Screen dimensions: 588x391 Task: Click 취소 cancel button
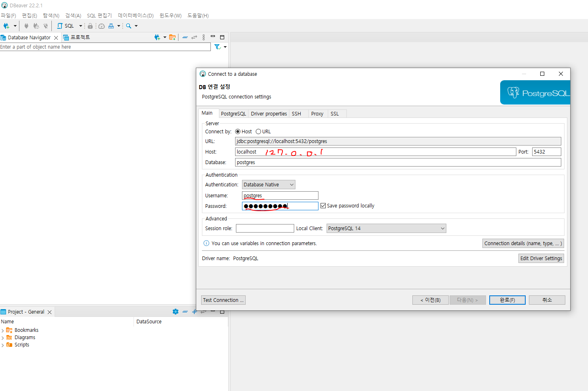click(x=547, y=300)
